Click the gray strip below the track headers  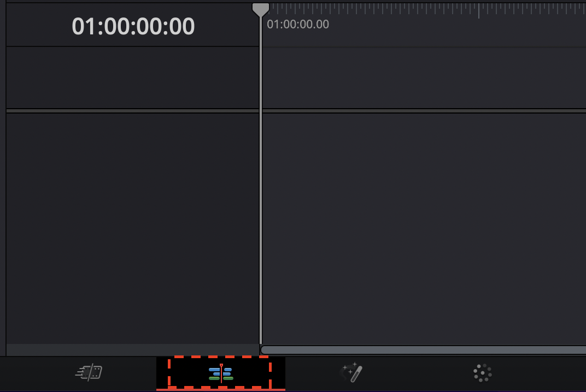tap(133, 350)
